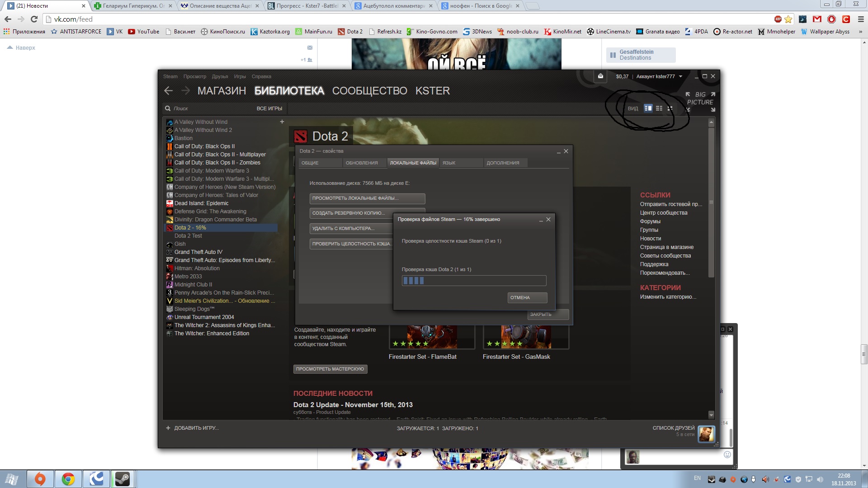Show more bookmarks with the chevron

pos(860,32)
